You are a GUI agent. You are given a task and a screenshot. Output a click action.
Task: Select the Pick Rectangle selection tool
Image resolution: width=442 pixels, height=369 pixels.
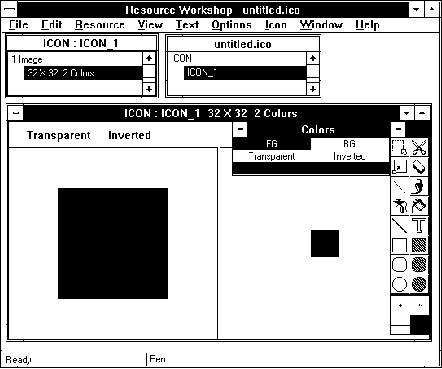coord(399,147)
